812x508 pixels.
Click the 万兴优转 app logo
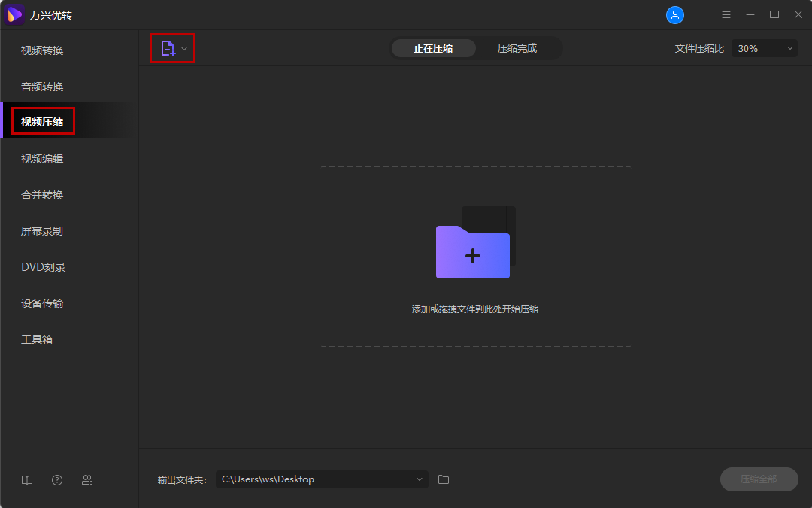click(15, 15)
